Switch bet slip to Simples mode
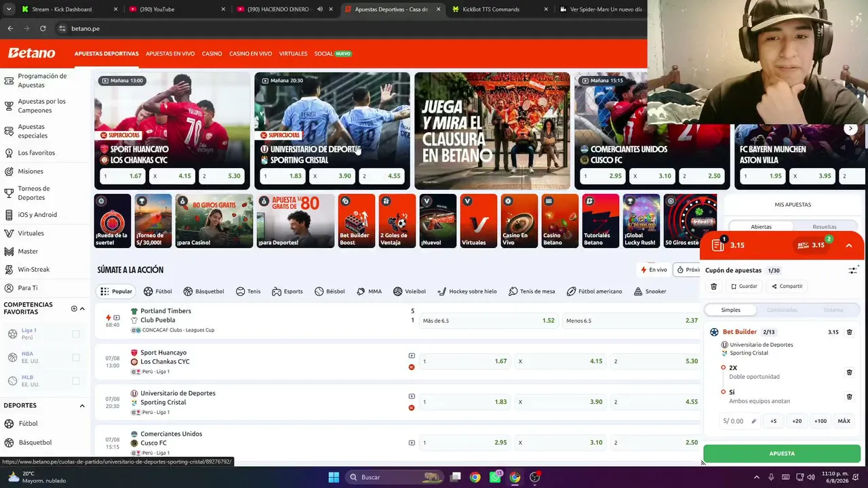Viewport: 868px width, 488px height. pyautogui.click(x=730, y=310)
